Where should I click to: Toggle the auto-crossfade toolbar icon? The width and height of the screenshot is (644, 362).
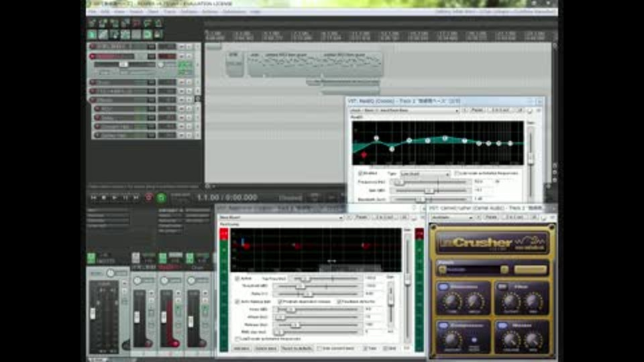pyautogui.click(x=92, y=34)
